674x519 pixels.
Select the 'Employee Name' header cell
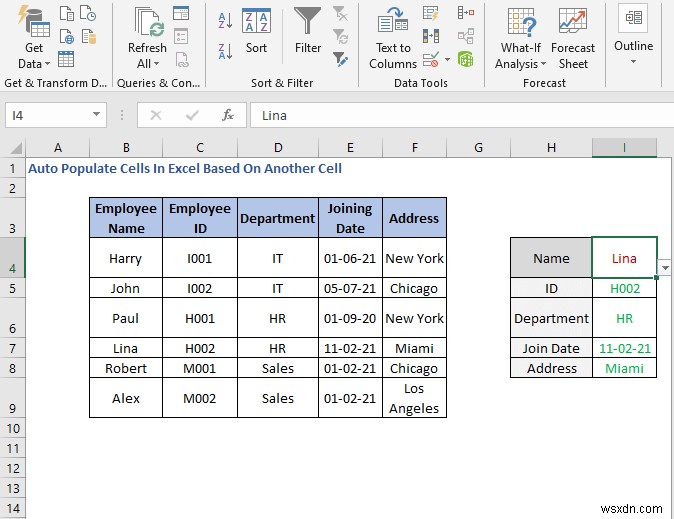click(126, 218)
